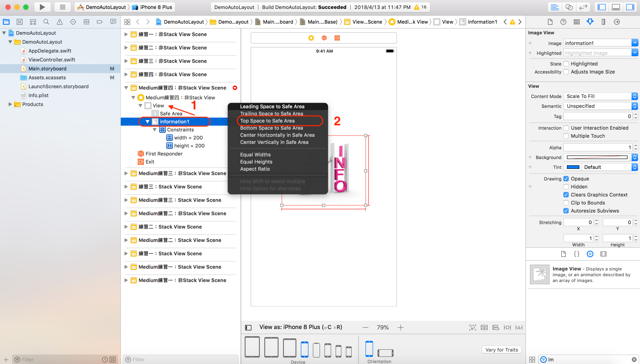Open the Report navigator
Screen dimensions: 640x364
pyautogui.click(x=113, y=22)
